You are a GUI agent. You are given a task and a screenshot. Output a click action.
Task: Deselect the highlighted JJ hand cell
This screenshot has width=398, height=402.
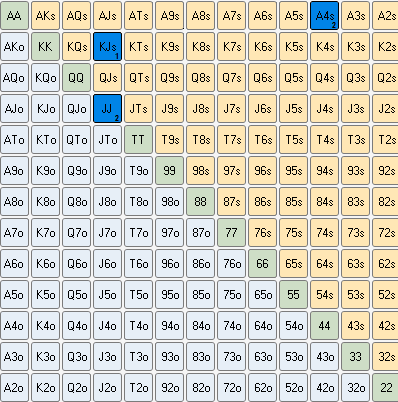[x=107, y=108]
